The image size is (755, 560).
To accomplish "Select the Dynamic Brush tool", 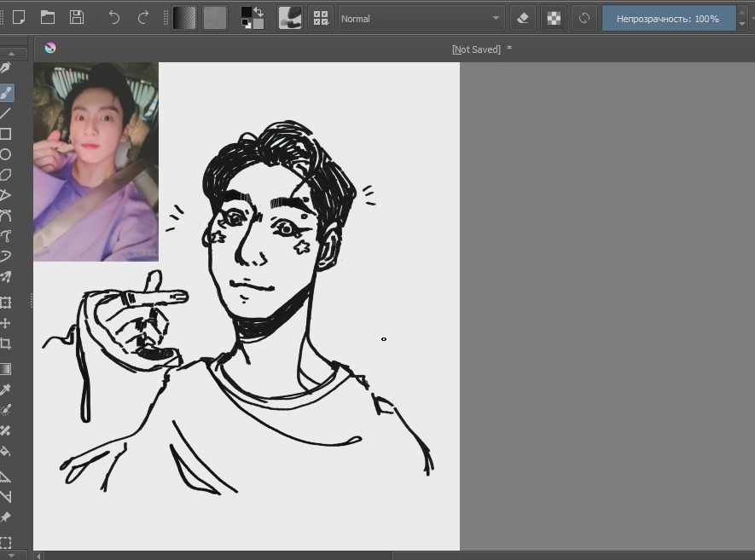I will [6, 256].
